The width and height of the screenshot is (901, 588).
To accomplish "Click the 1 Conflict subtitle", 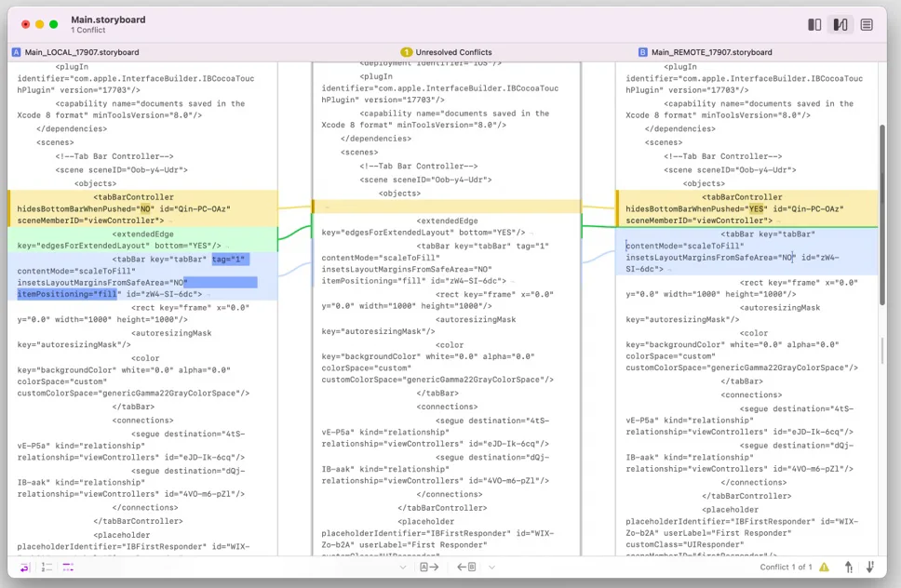I will tap(87, 31).
